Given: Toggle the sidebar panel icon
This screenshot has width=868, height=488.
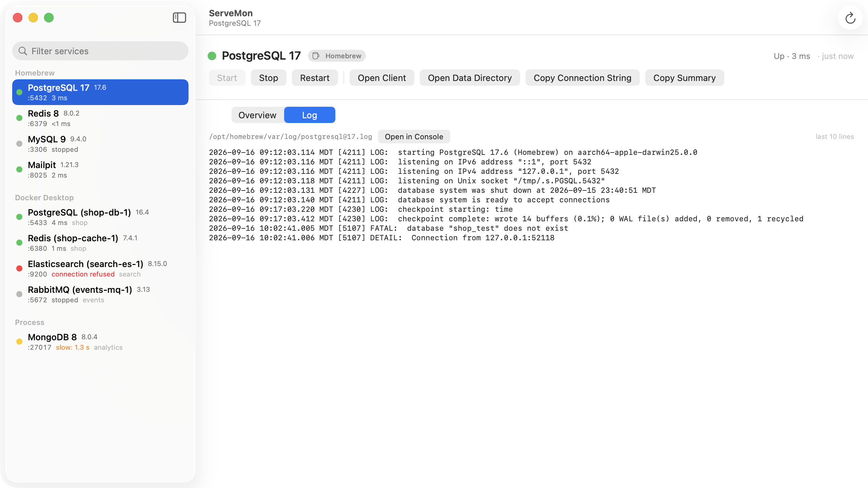Looking at the screenshot, I should tap(179, 18).
